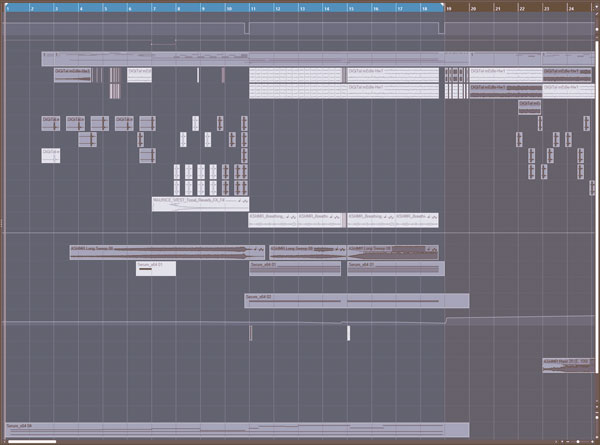The image size is (600, 445).
Task: Click bar 24 in the timeline ruler
Action: (x=571, y=8)
